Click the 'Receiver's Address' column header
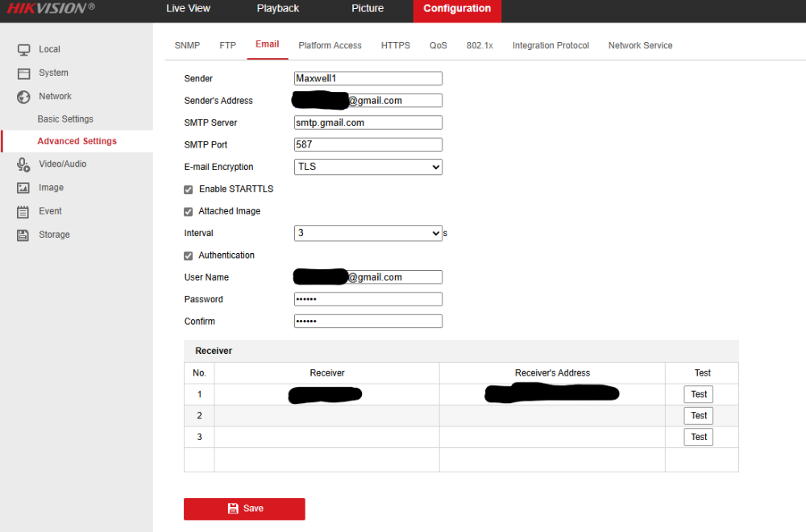Viewport: 806px width, 532px height. coord(553,373)
